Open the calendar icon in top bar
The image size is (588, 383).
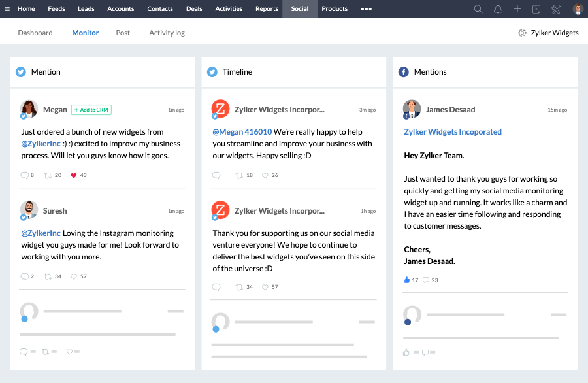tap(536, 9)
